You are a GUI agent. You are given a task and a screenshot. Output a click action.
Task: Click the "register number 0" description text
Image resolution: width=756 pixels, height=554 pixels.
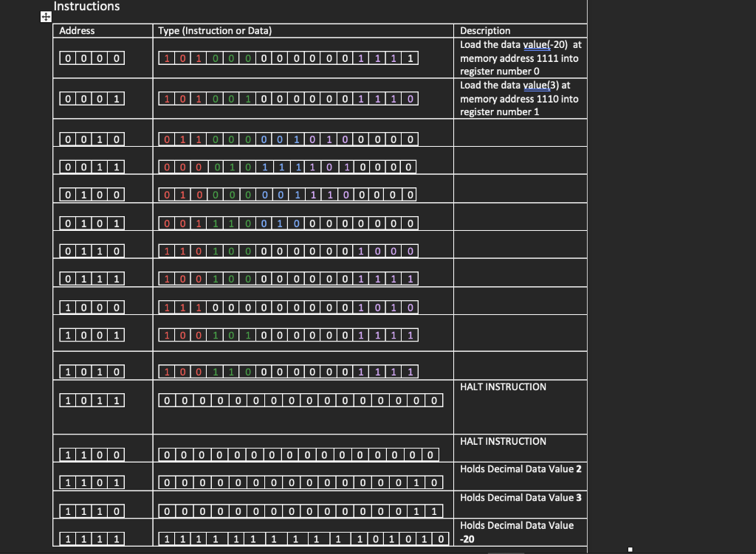pyautogui.click(x=498, y=71)
